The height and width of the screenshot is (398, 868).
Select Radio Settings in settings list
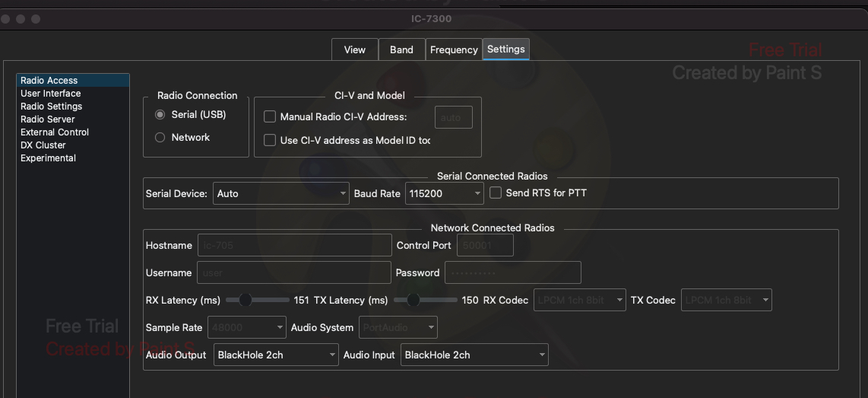point(73,107)
